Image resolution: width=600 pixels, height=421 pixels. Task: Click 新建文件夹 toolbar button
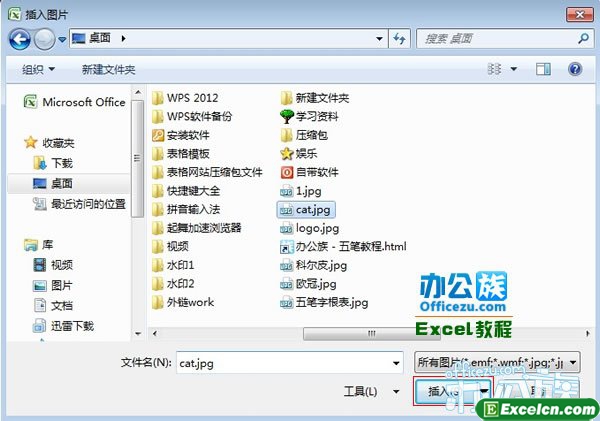coord(108,69)
